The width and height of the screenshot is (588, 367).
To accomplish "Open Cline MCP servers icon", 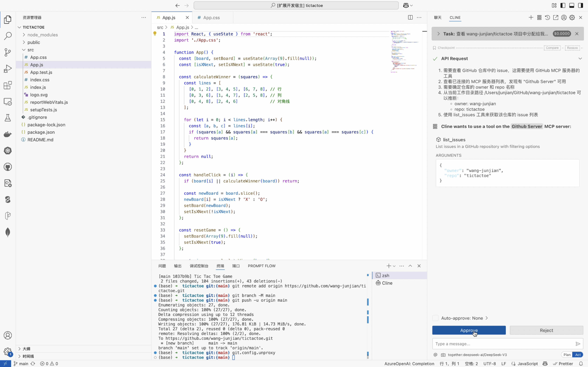I will pyautogui.click(x=539, y=18).
